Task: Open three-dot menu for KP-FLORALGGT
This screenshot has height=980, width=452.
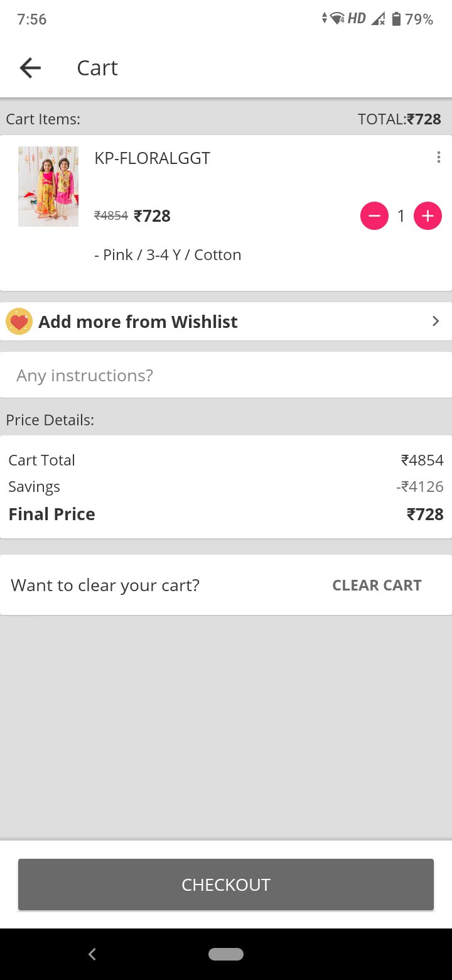Action: 438,158
